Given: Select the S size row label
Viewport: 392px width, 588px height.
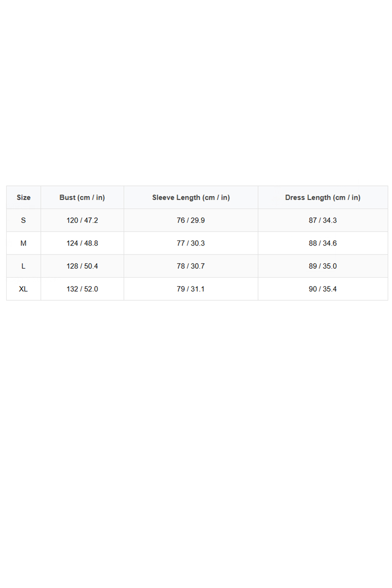Looking at the screenshot, I should click(x=23, y=220).
